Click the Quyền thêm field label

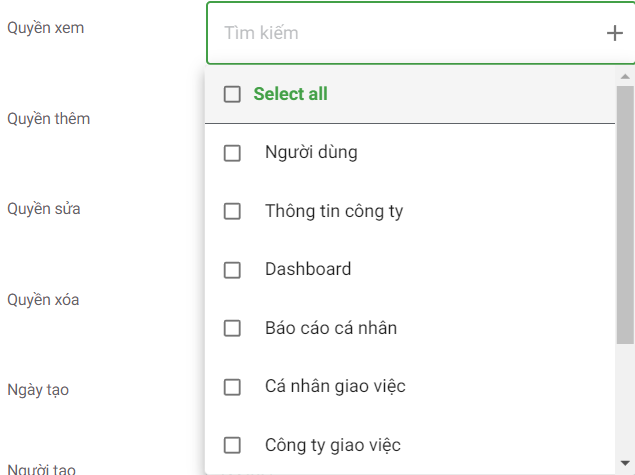(x=49, y=119)
